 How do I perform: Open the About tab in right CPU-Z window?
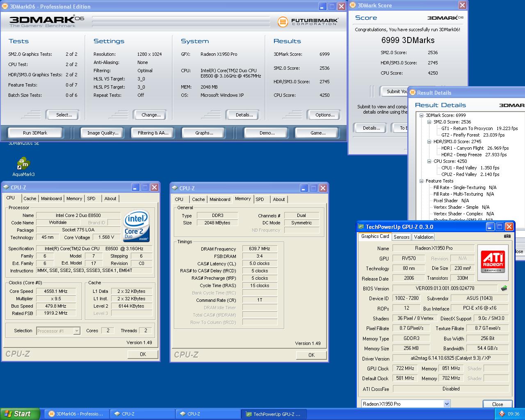click(x=279, y=199)
